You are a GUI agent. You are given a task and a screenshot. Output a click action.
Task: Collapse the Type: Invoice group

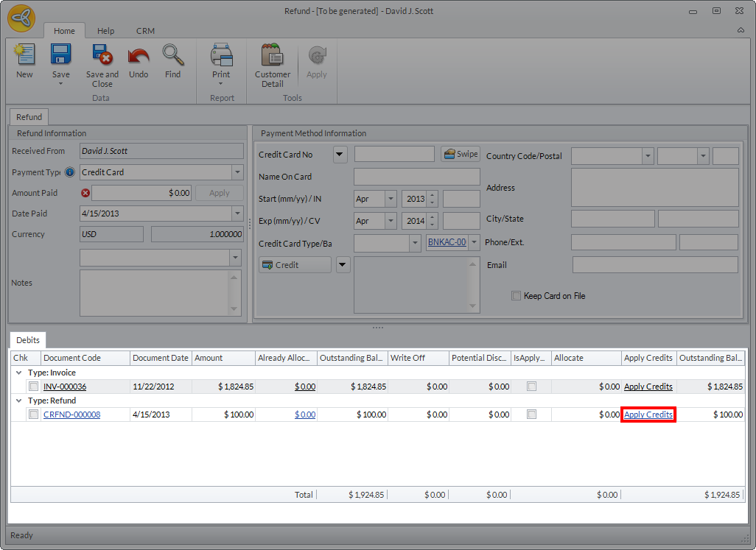coord(19,373)
